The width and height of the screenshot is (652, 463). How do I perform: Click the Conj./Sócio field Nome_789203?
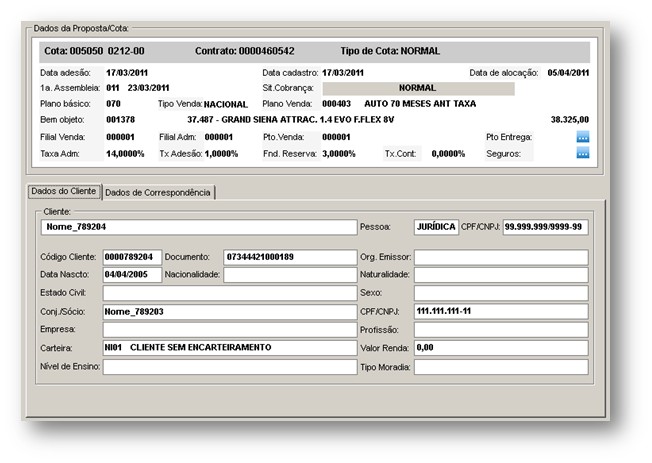(x=230, y=312)
